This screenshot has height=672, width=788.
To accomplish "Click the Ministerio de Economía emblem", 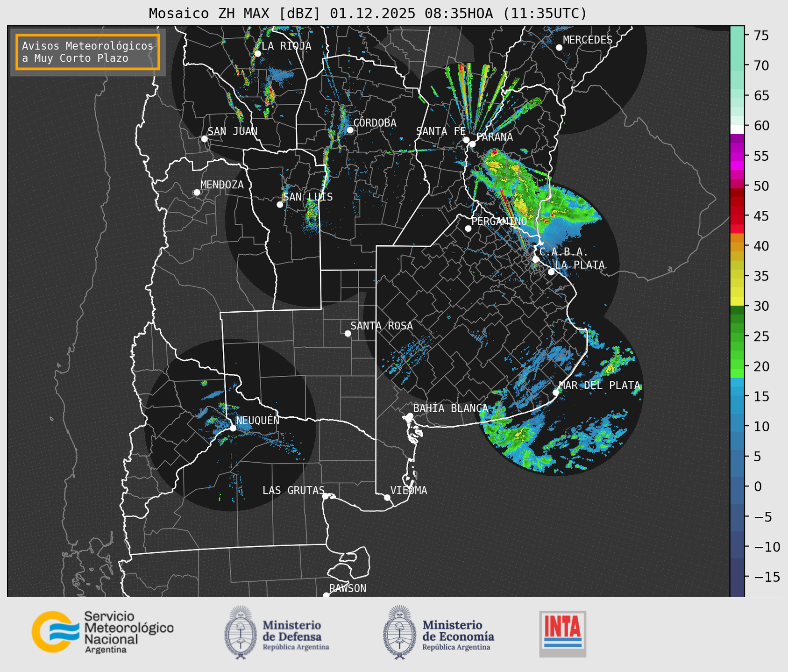I will [x=399, y=632].
